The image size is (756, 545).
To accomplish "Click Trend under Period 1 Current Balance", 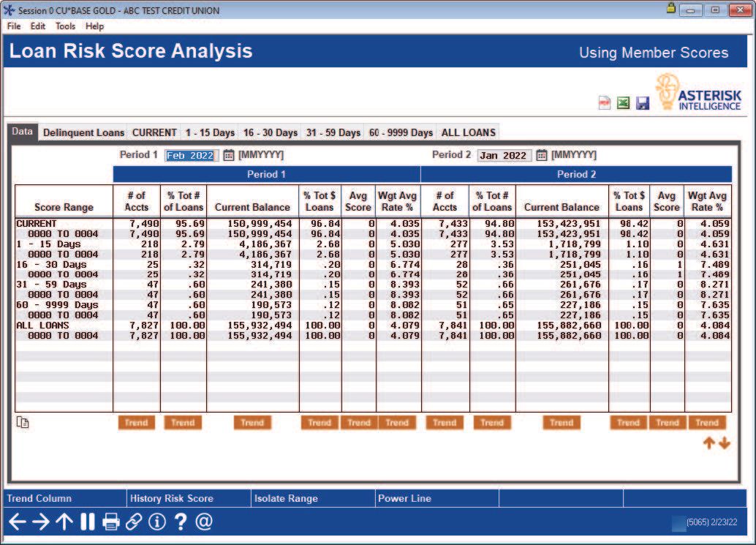I will (252, 423).
